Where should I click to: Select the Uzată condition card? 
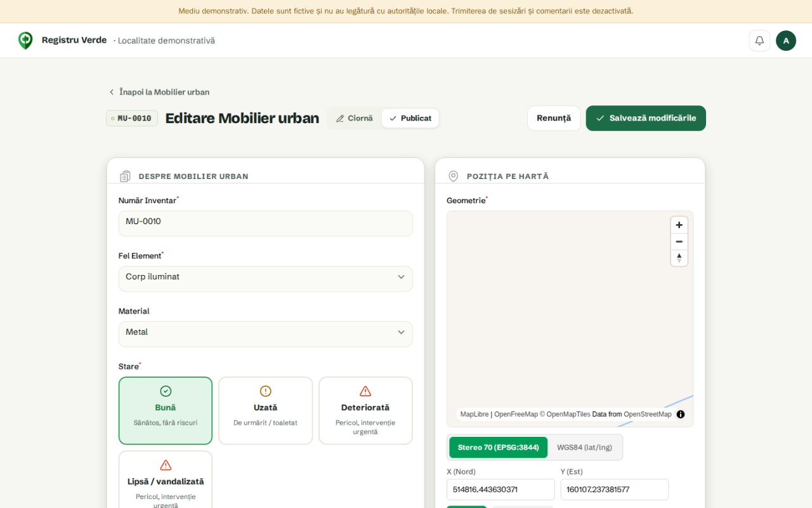(266, 411)
